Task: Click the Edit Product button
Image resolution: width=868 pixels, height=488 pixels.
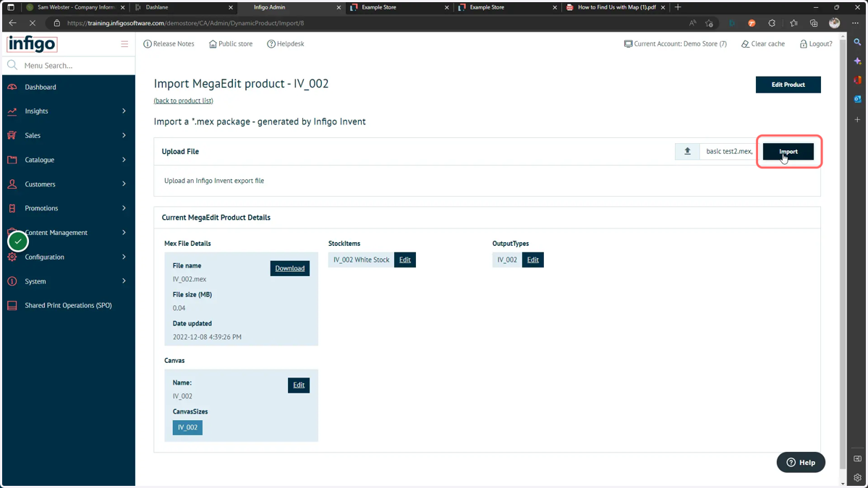Action: pyautogui.click(x=788, y=85)
